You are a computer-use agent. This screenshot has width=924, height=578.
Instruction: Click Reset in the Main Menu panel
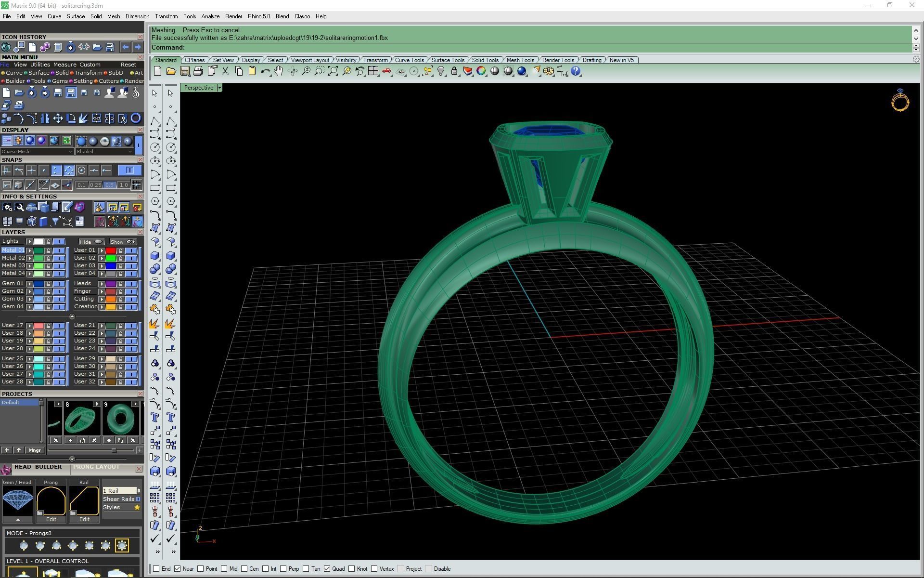tap(128, 65)
